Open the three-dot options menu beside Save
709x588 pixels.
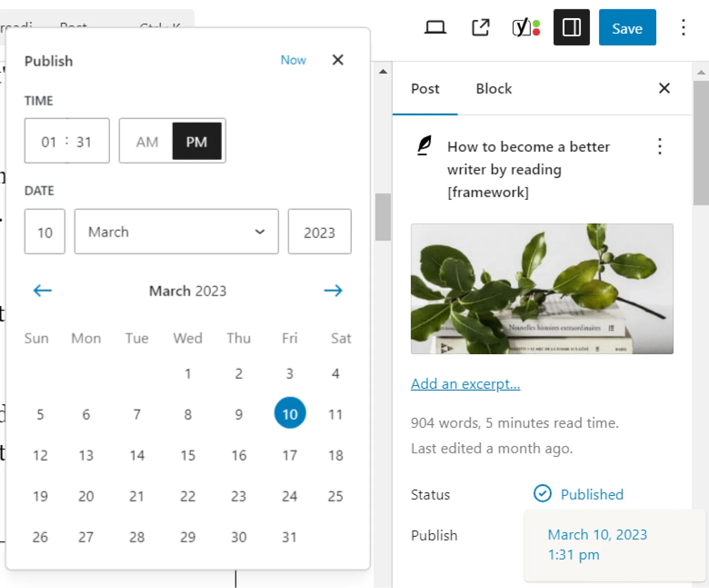[x=683, y=27]
